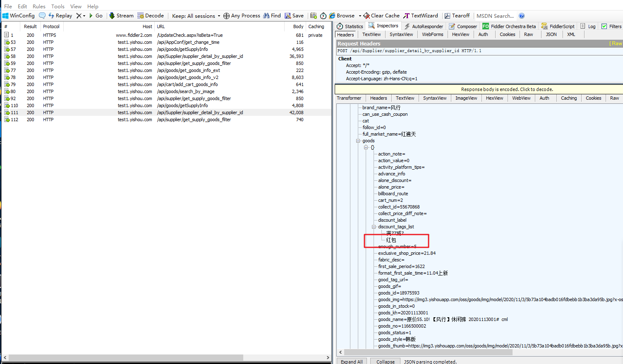623x364 pixels.
Task: Open Keep: All sessions dropdown
Action: coord(196,16)
